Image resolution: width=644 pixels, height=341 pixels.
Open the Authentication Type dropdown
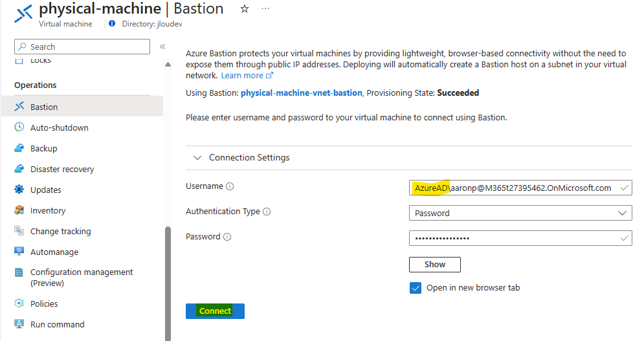click(520, 213)
